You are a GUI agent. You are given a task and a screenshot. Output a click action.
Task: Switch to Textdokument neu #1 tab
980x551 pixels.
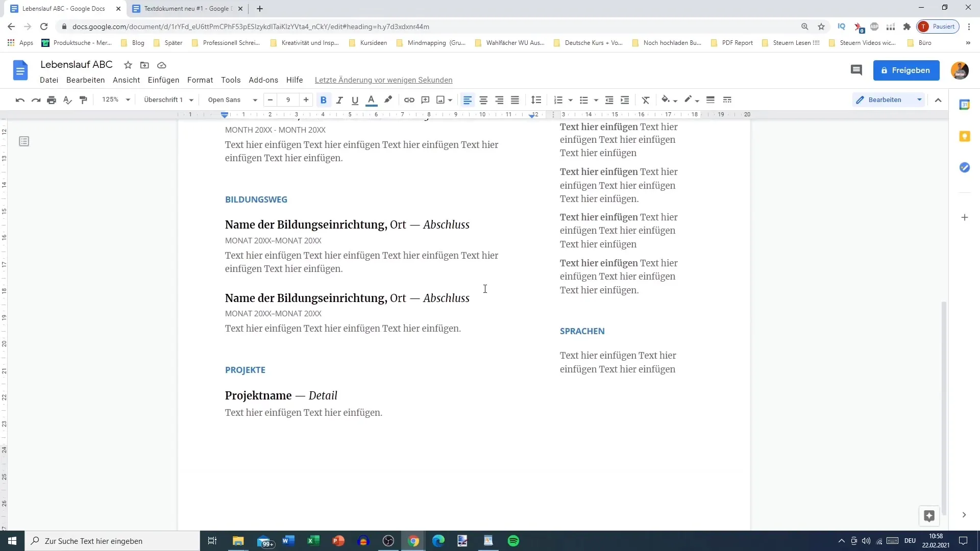[188, 9]
